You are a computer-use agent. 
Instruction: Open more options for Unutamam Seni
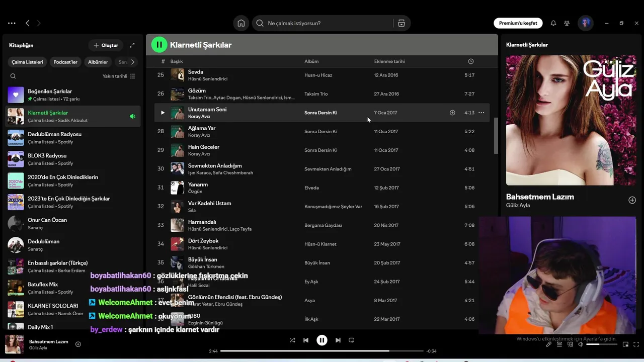481,113
